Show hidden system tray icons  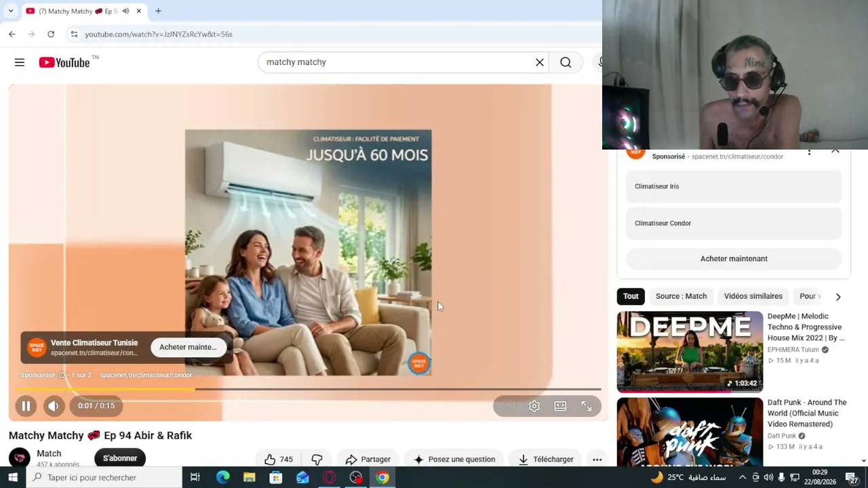(x=743, y=477)
